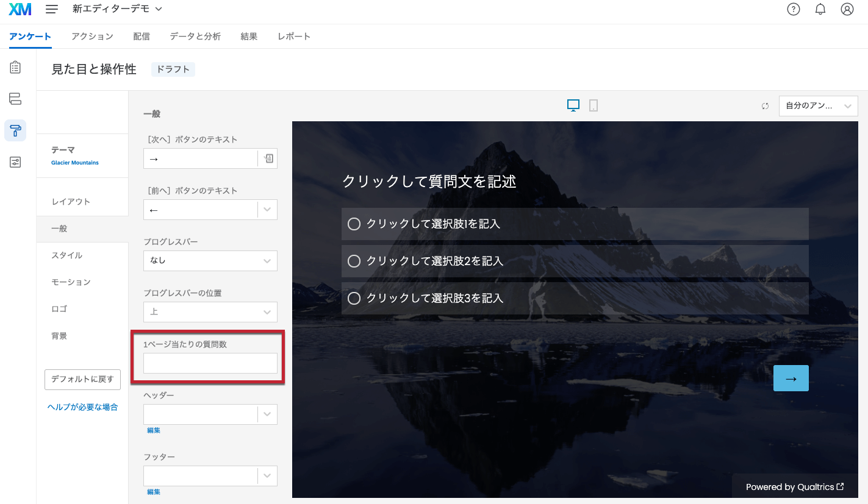868x504 pixels.
Task: Click 編集 link under ヘッダー
Action: click(x=154, y=430)
